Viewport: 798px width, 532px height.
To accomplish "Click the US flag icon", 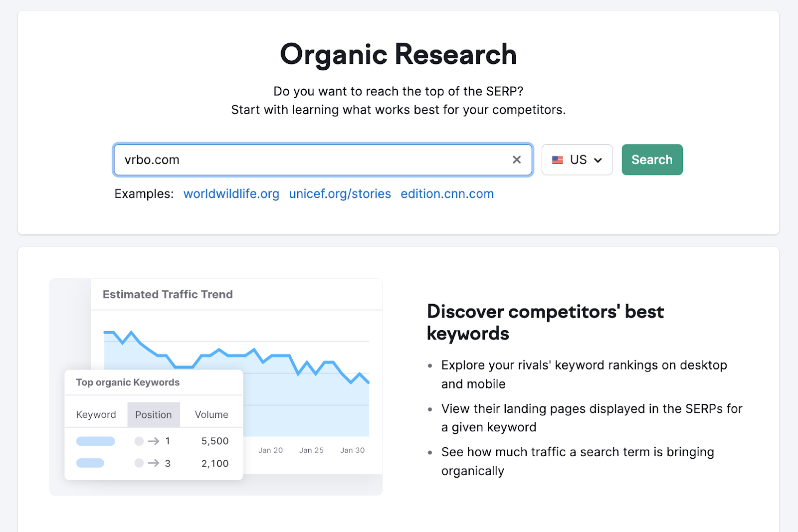I will point(557,160).
